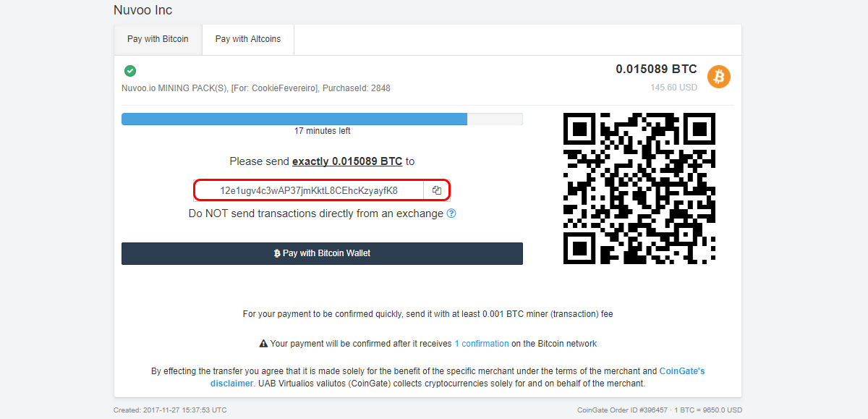Screen dimensions: 868x419
Task: Switch to the Pay with Altcoins tab
Action: tap(248, 39)
